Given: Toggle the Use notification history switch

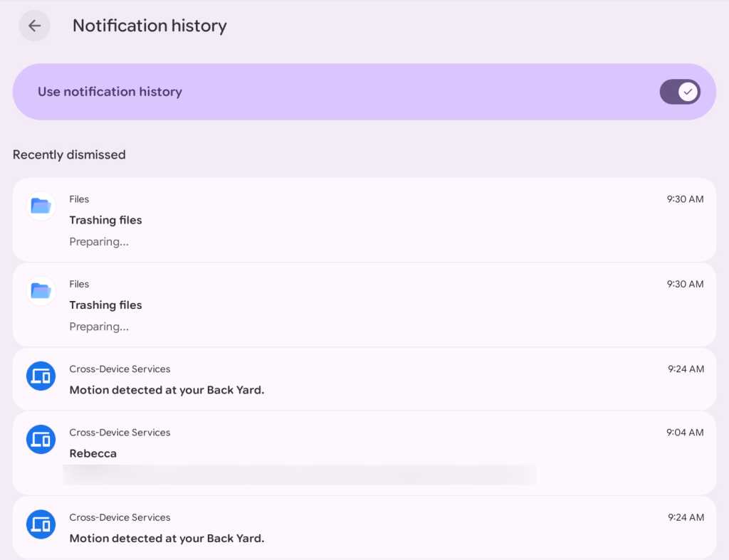Looking at the screenshot, I should pos(680,92).
